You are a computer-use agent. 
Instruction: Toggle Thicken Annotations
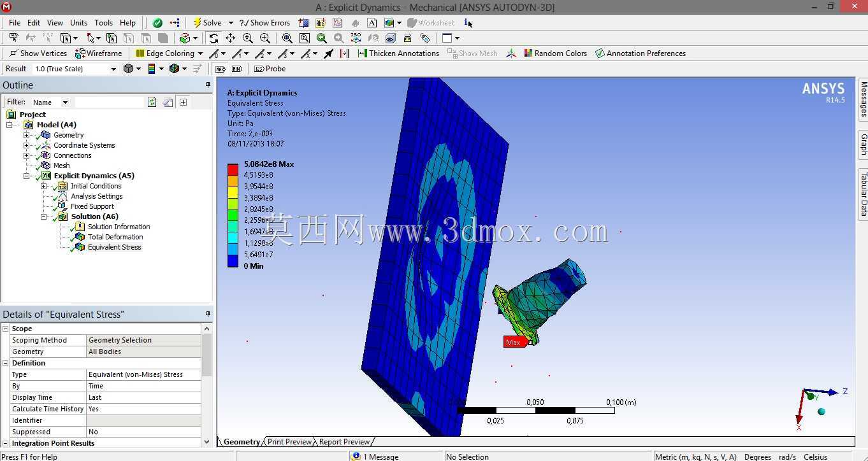398,53
